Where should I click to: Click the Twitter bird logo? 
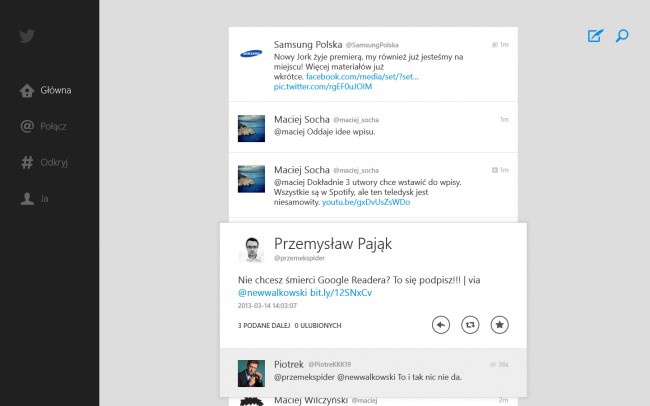27,36
